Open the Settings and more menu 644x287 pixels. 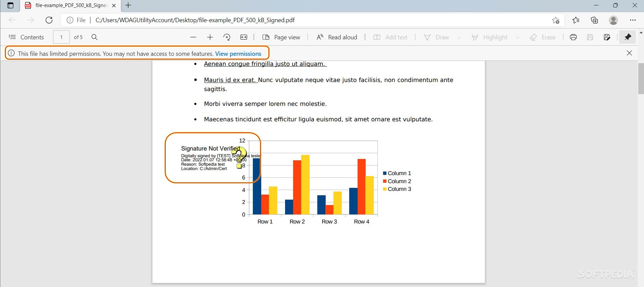coord(633,20)
